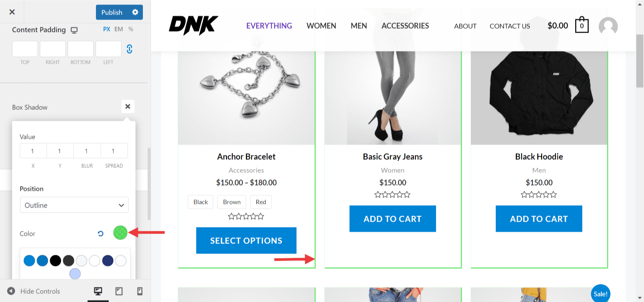
Task: Open the Position dropdown set to Outline
Action: [x=74, y=205]
